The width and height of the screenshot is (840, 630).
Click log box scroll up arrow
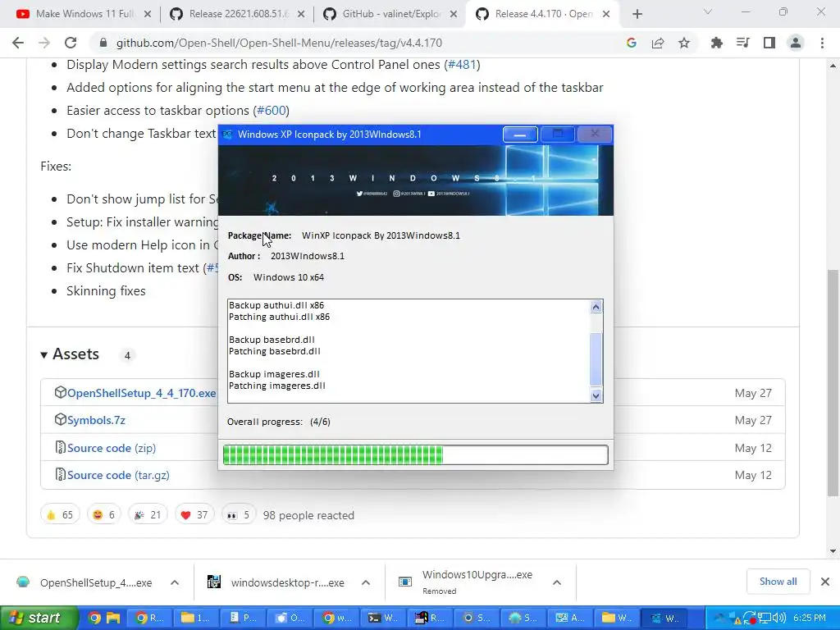click(x=596, y=307)
